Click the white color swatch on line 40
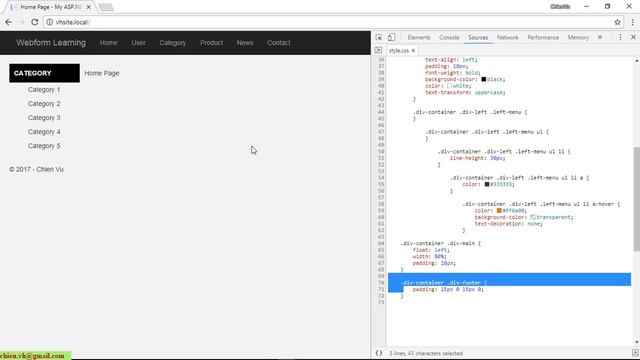 (x=449, y=86)
